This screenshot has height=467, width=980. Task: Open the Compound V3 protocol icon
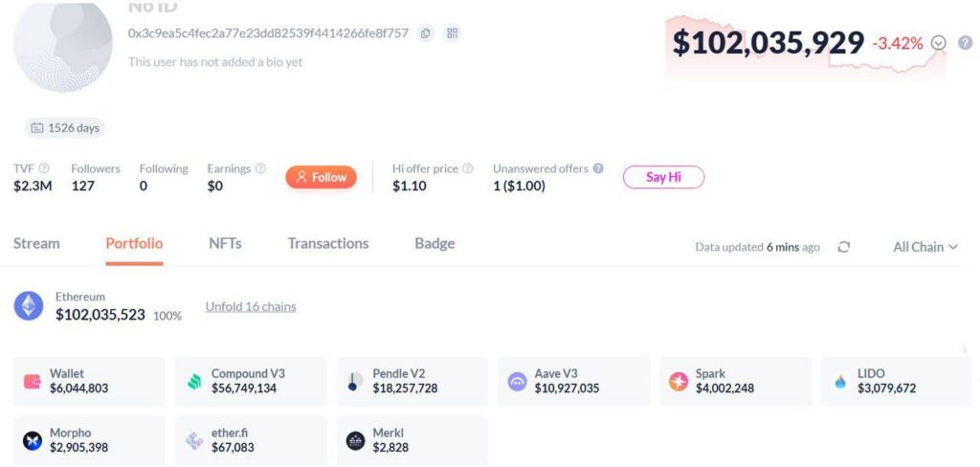tap(195, 382)
